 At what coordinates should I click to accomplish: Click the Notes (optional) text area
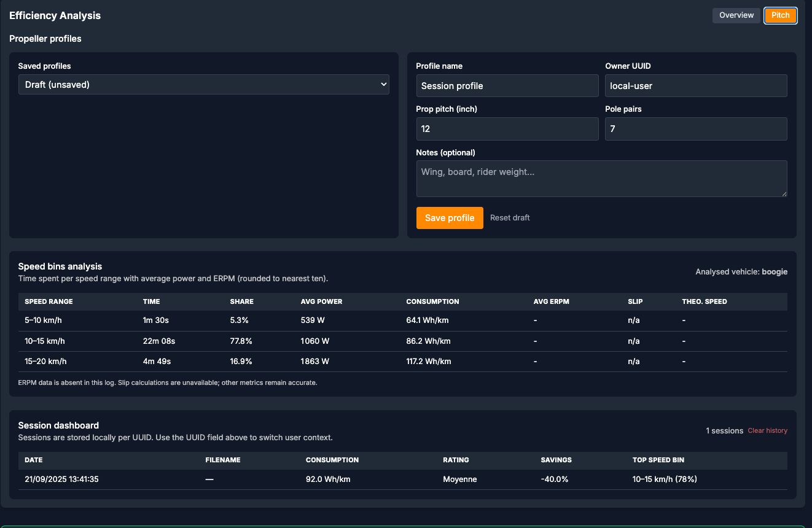[601, 179]
